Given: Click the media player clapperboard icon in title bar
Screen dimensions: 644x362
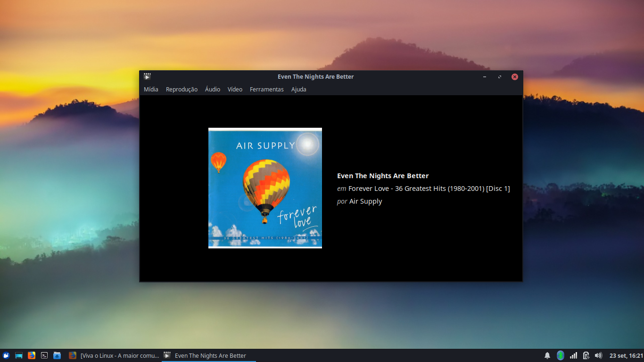Looking at the screenshot, I should (x=147, y=76).
